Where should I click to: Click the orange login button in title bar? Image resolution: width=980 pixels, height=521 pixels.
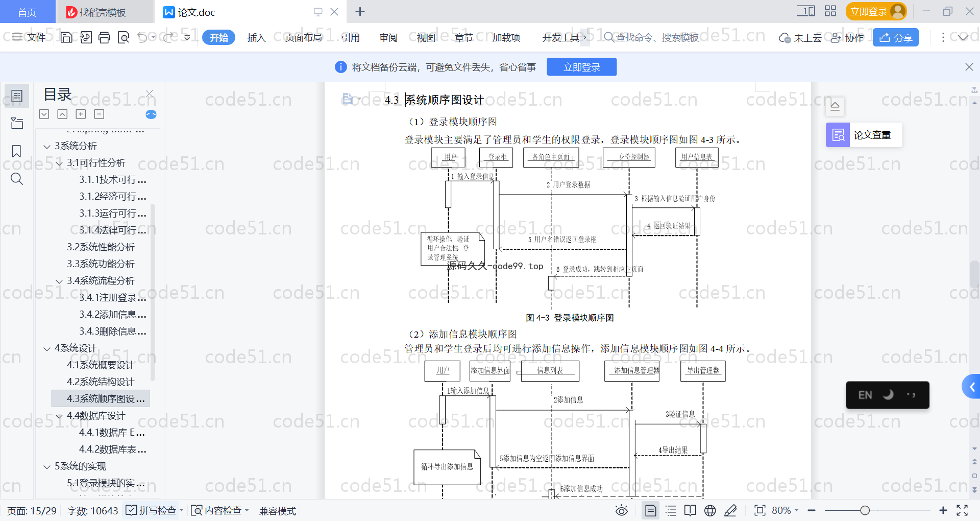pyautogui.click(x=876, y=11)
